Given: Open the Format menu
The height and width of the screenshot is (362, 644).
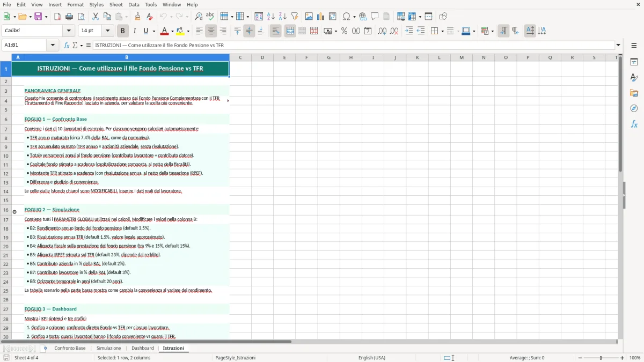Looking at the screenshot, I should (75, 4).
